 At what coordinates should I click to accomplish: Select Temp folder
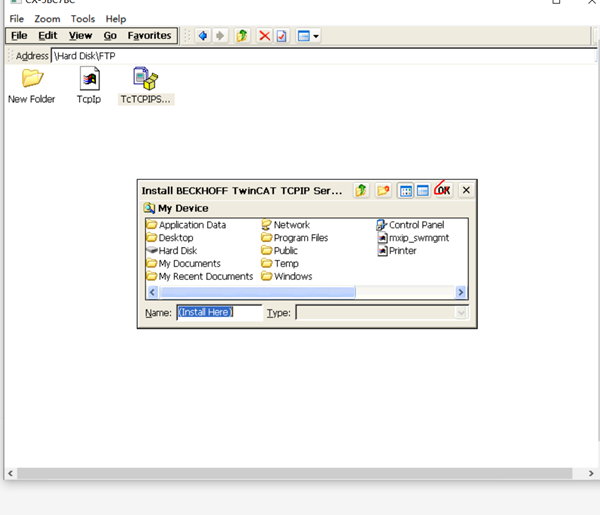[280, 264]
